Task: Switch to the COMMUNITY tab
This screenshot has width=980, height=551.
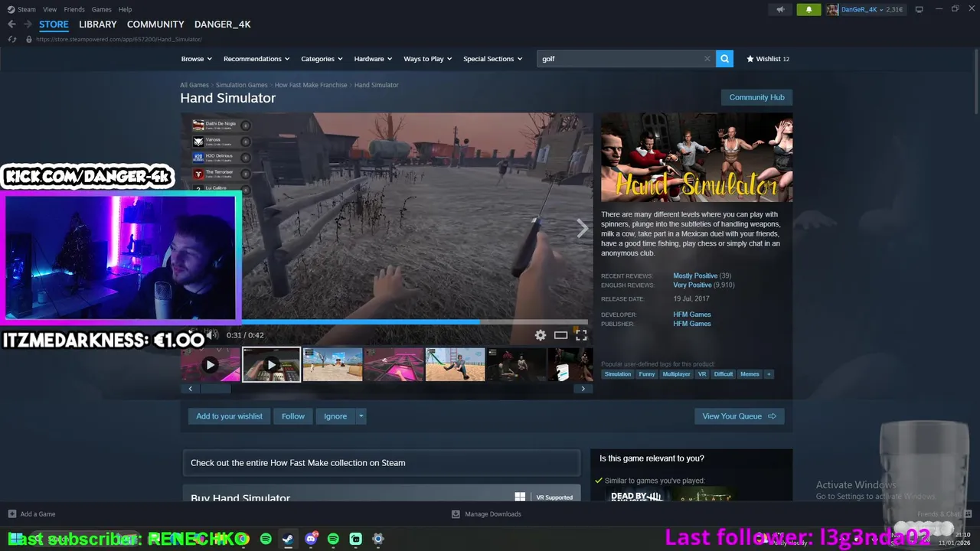Action: [x=155, y=24]
